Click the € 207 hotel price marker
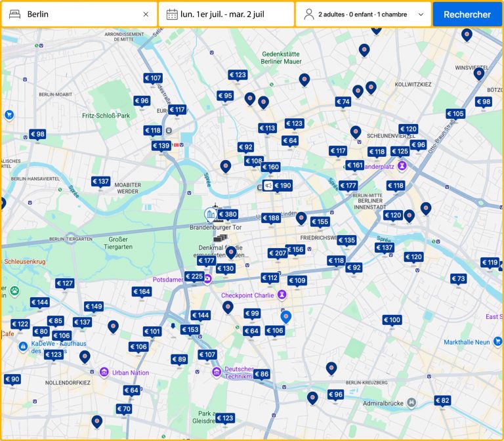Image resolution: width=504 pixels, height=441 pixels. tap(278, 253)
